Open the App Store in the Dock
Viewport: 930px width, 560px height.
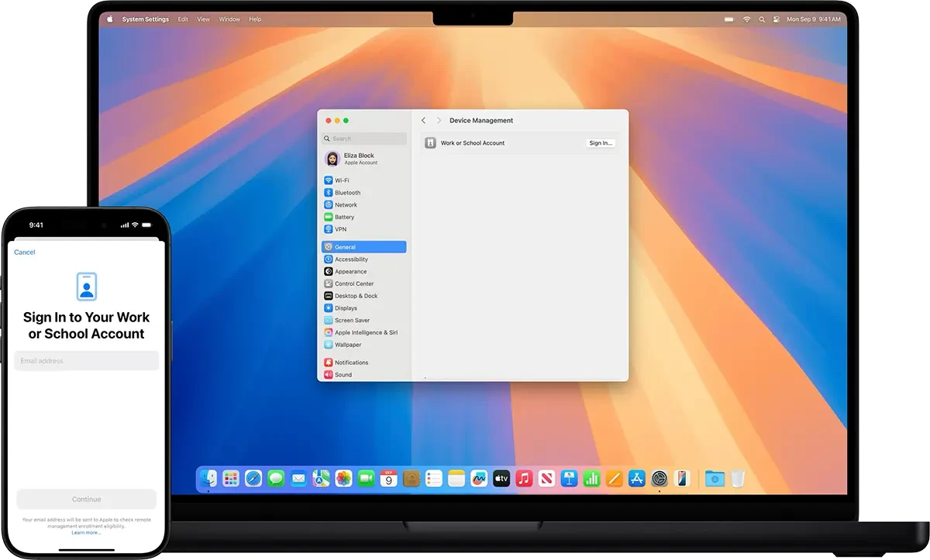(637, 479)
